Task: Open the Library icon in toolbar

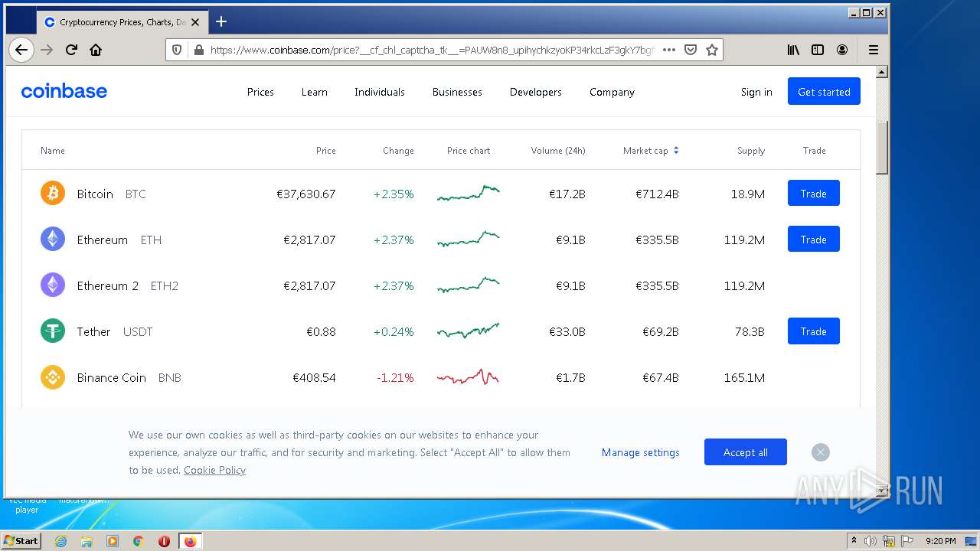Action: [x=793, y=50]
